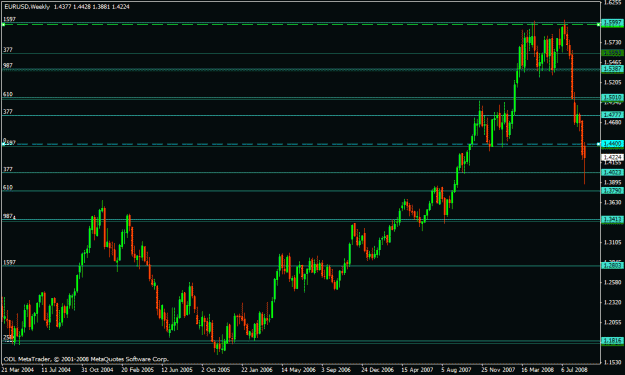This screenshot has width=625, height=375.
Task: Click the low value 1.3881 in header
Action: coord(101,7)
